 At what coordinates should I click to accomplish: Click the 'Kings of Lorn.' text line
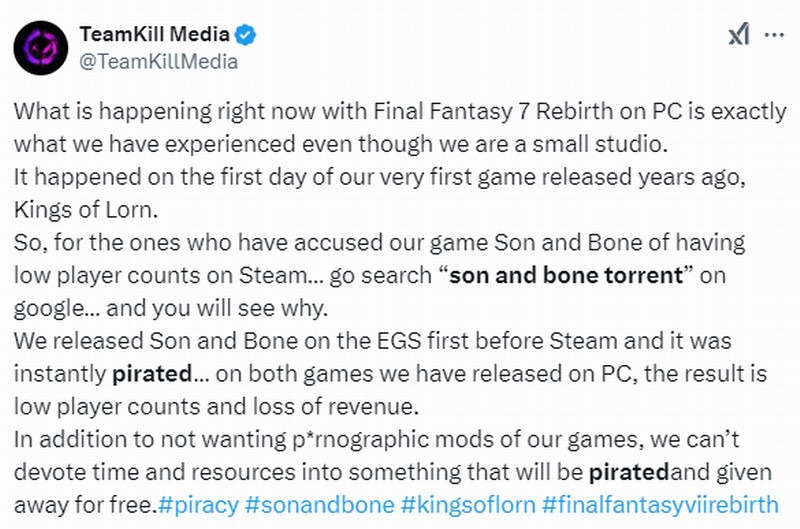[x=86, y=210]
